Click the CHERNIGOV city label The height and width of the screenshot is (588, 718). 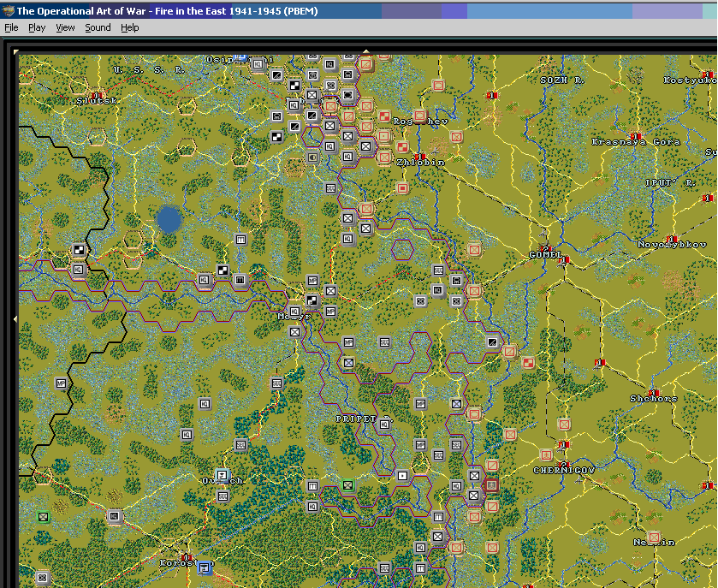click(564, 470)
